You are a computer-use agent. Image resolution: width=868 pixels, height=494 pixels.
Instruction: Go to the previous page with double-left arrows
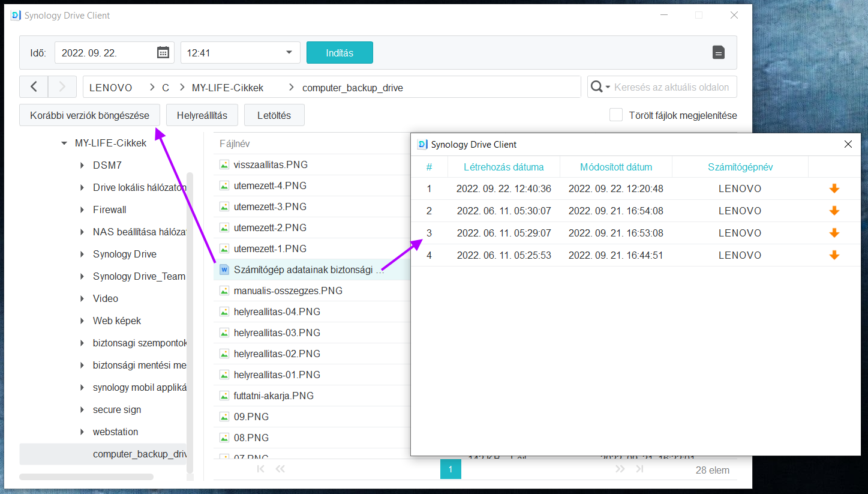click(x=280, y=469)
